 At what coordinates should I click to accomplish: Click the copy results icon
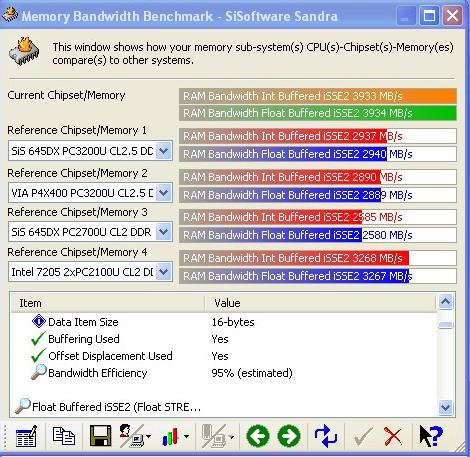click(x=64, y=436)
